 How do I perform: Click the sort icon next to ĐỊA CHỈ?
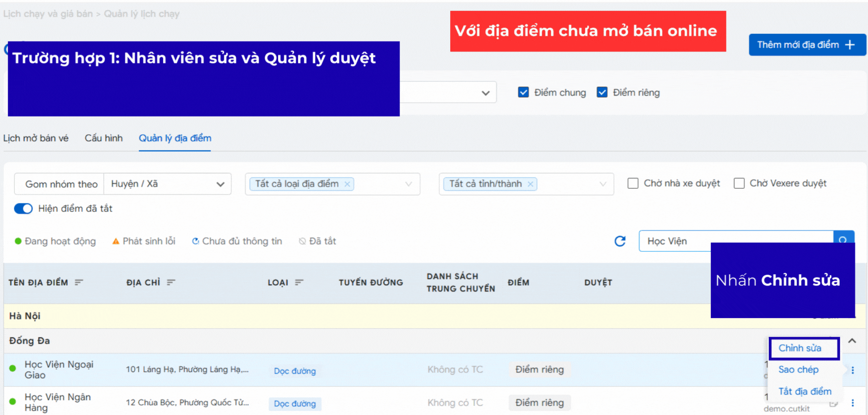tap(171, 282)
